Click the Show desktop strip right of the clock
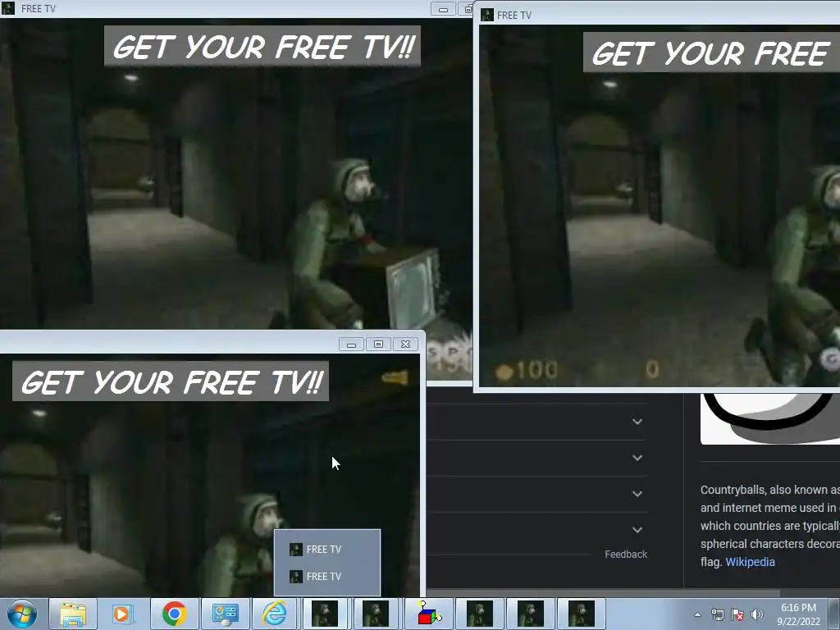The height and width of the screenshot is (630, 840). pos(834,614)
